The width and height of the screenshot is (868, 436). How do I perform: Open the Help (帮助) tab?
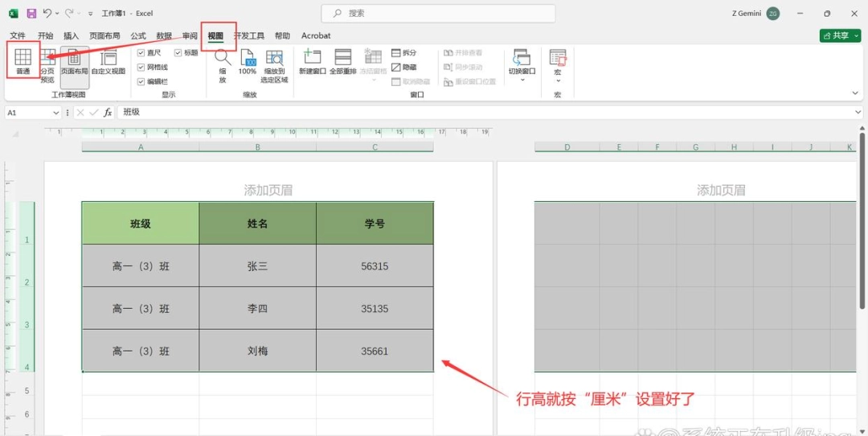point(282,35)
